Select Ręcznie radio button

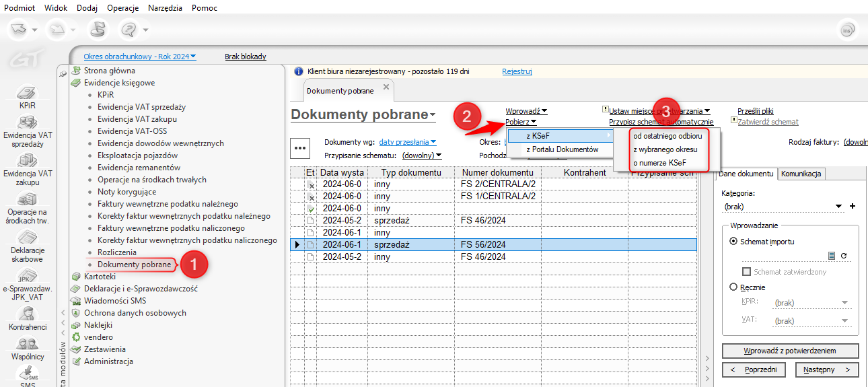pos(733,287)
